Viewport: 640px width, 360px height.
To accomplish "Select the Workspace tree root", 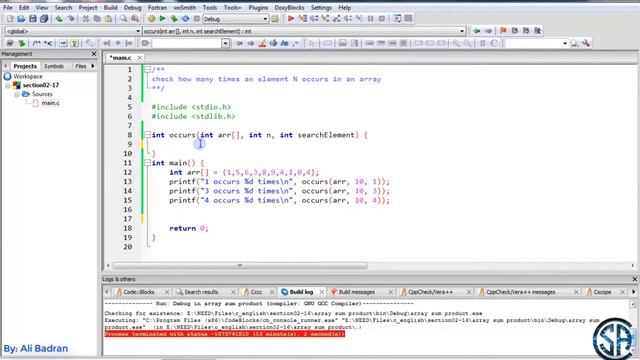I will point(27,76).
